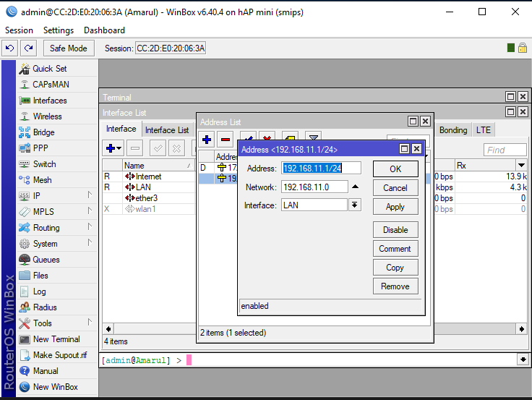The width and height of the screenshot is (532, 400).
Task: Click Find field in Interface List
Action: pyautogui.click(x=505, y=150)
